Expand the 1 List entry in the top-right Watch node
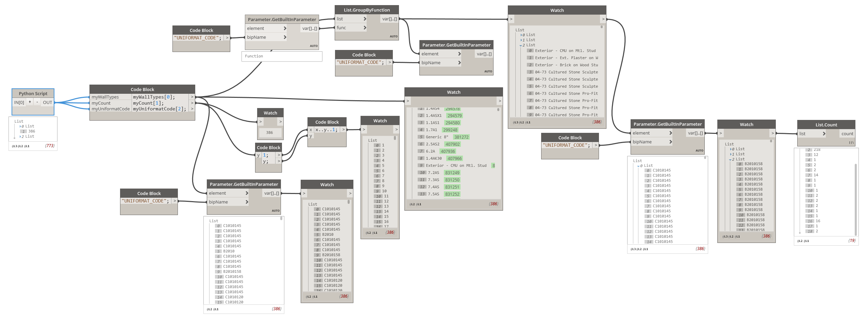Image resolution: width=868 pixels, height=318 pixels. click(x=521, y=40)
